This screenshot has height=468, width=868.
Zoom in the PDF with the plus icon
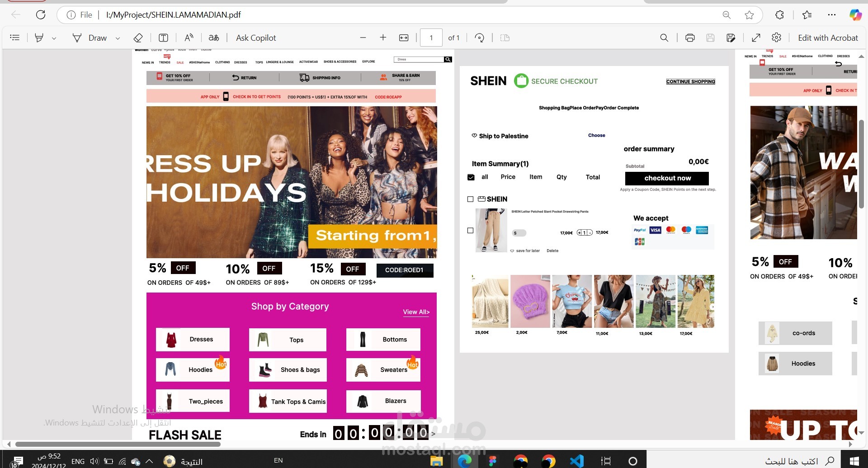pyautogui.click(x=383, y=38)
